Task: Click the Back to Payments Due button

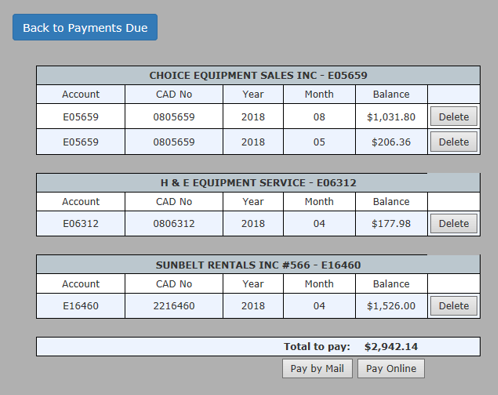Action: click(x=85, y=27)
